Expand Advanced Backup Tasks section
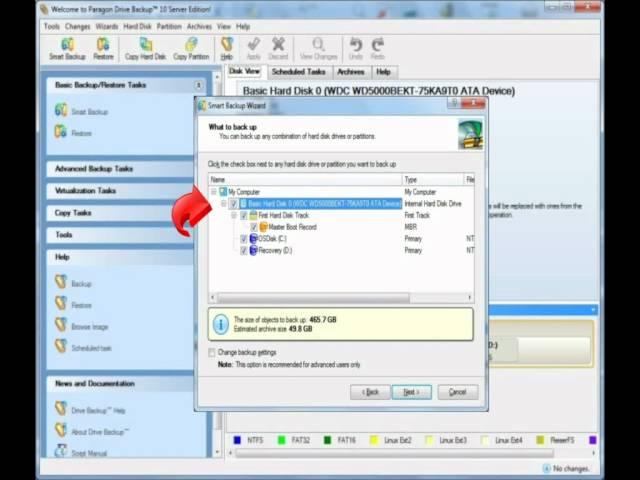640x480 pixels. [x=120, y=169]
